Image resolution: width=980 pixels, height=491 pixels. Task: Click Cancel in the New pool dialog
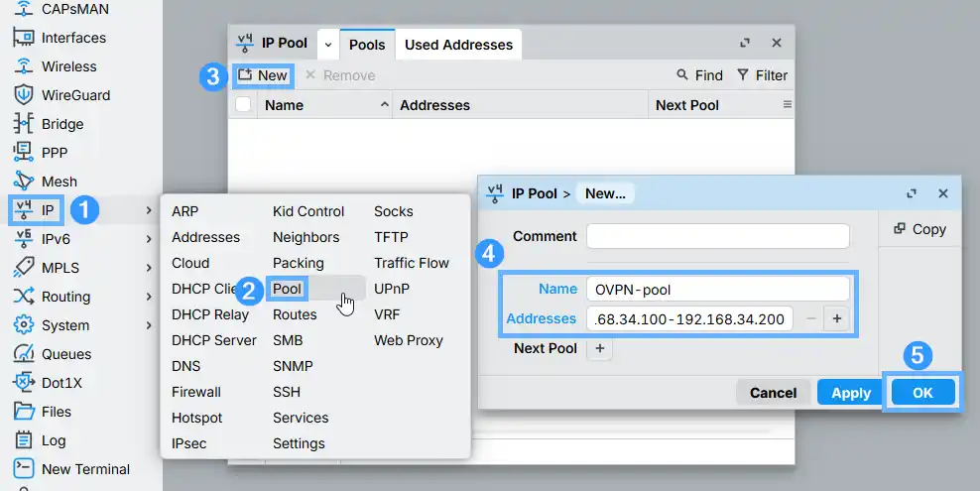(773, 392)
